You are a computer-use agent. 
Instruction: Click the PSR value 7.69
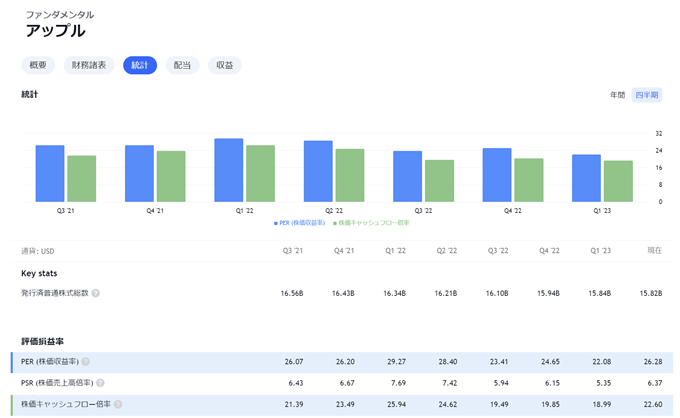(398, 383)
